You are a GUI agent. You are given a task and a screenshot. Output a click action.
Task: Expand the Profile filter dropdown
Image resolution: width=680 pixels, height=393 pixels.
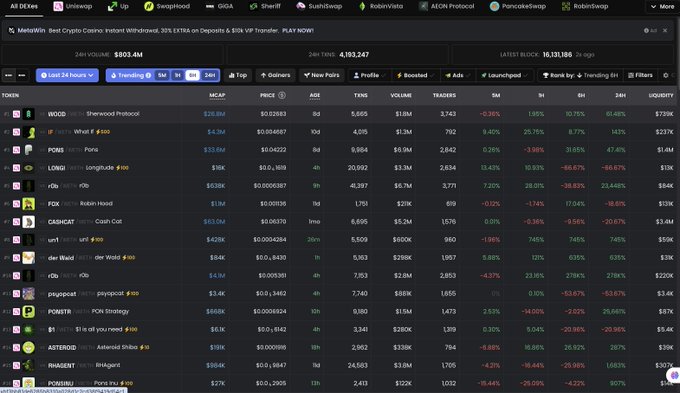[x=369, y=75]
